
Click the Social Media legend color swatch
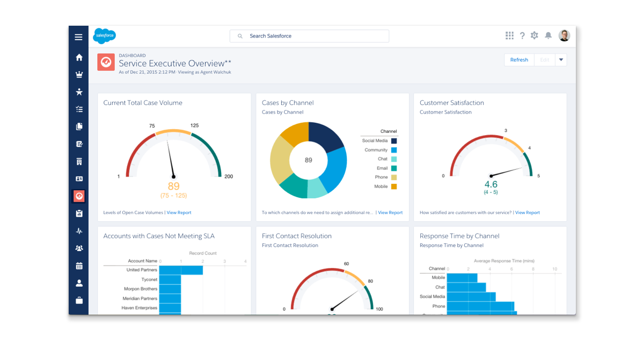pos(394,141)
